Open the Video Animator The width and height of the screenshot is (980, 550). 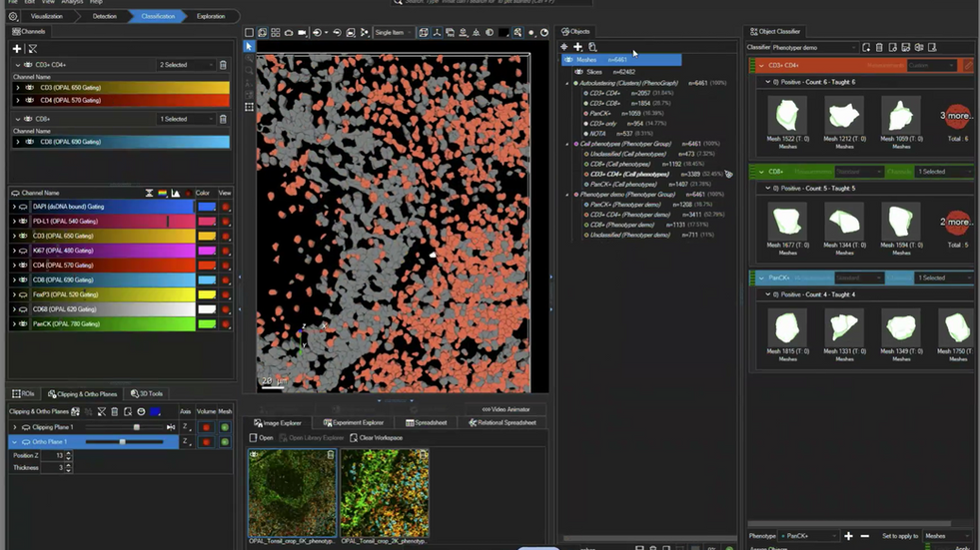506,409
